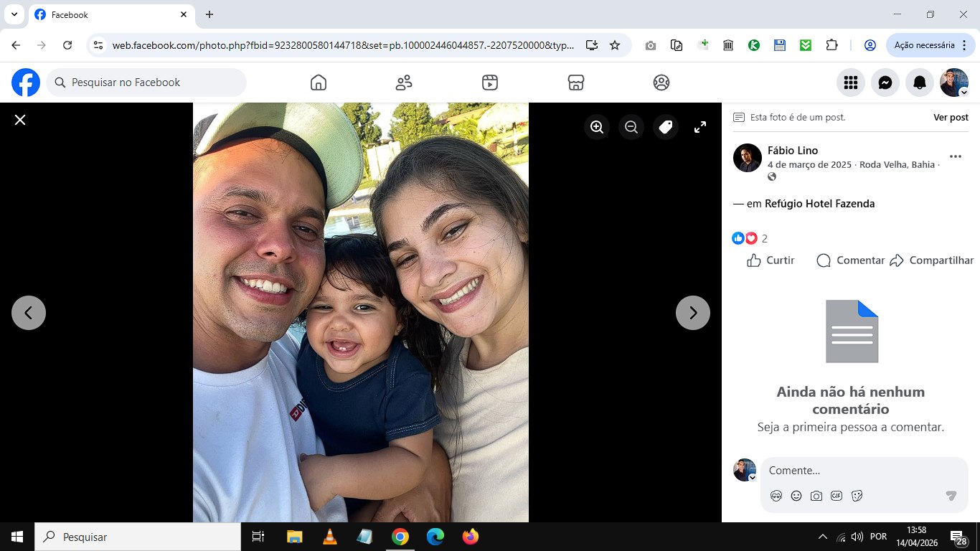This screenshot has width=980, height=551.
Task: Click the Ver post link
Action: [951, 117]
